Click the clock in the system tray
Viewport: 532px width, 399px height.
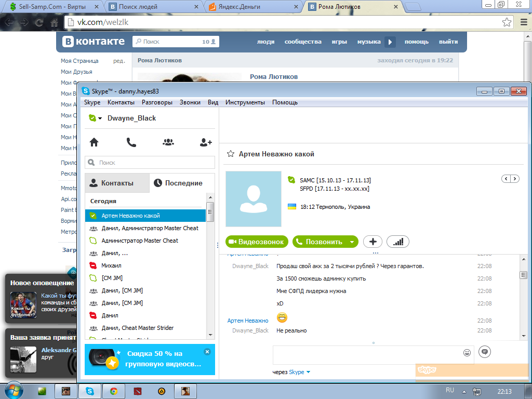504,392
